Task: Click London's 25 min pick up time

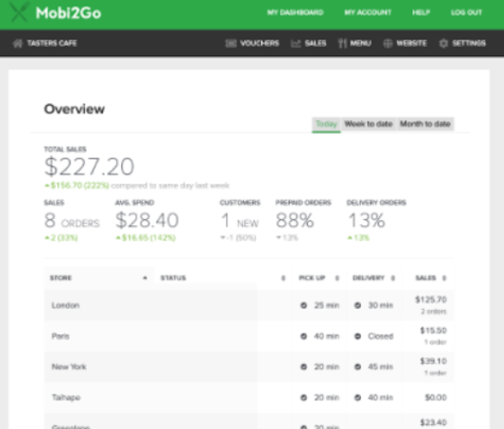Action: pos(327,305)
